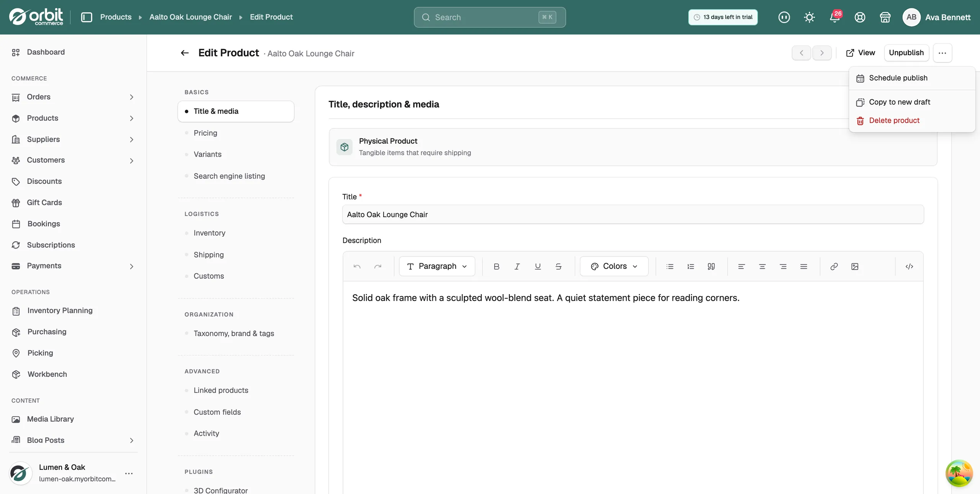The width and height of the screenshot is (980, 494).
Task: Click Products breadcrumb link
Action: (x=116, y=17)
